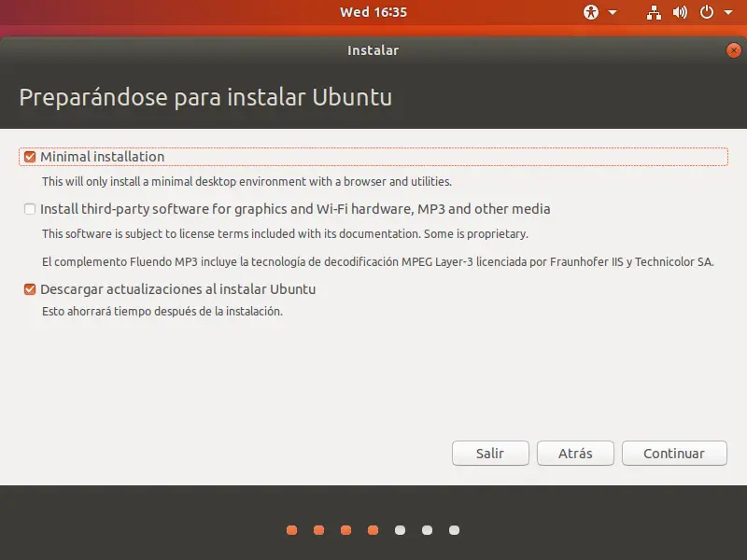Click 'This software is subject to license terms' text

click(x=285, y=234)
